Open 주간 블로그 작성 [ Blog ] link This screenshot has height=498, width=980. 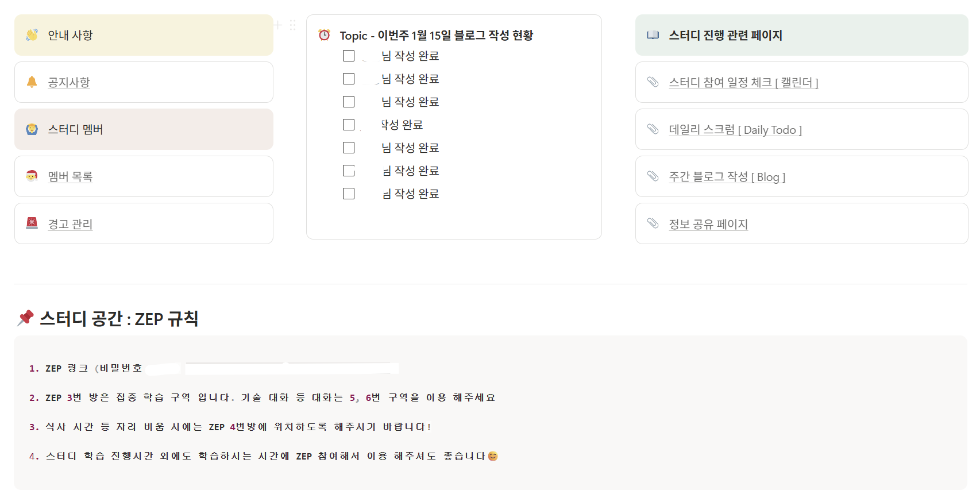coord(727,176)
